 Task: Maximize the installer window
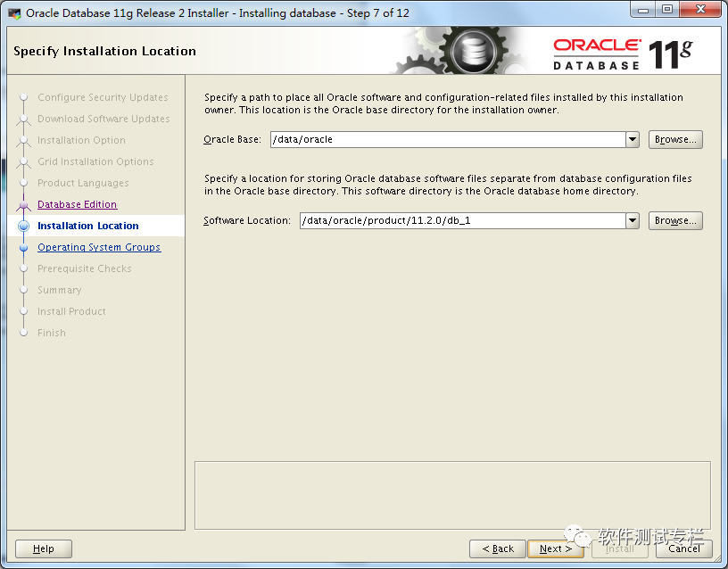667,10
